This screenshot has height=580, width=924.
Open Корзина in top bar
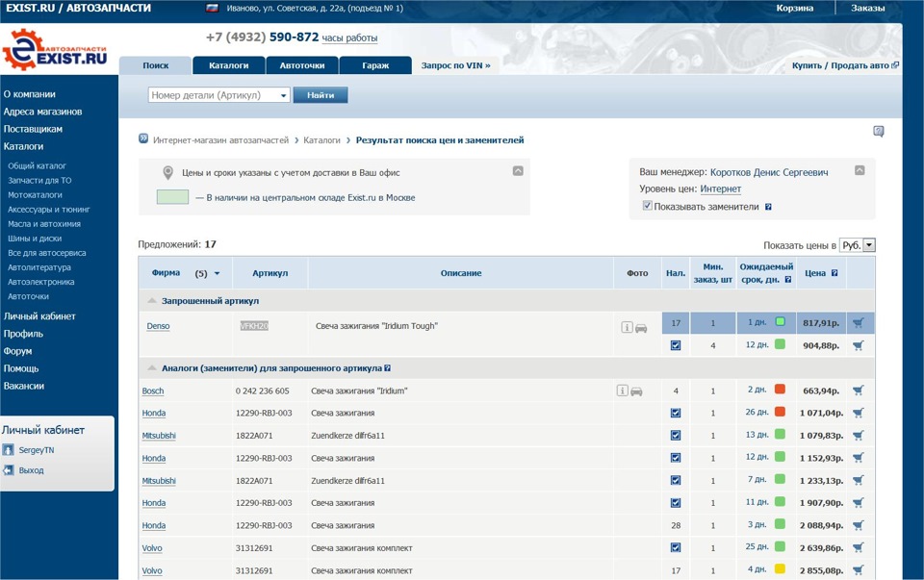click(x=794, y=9)
